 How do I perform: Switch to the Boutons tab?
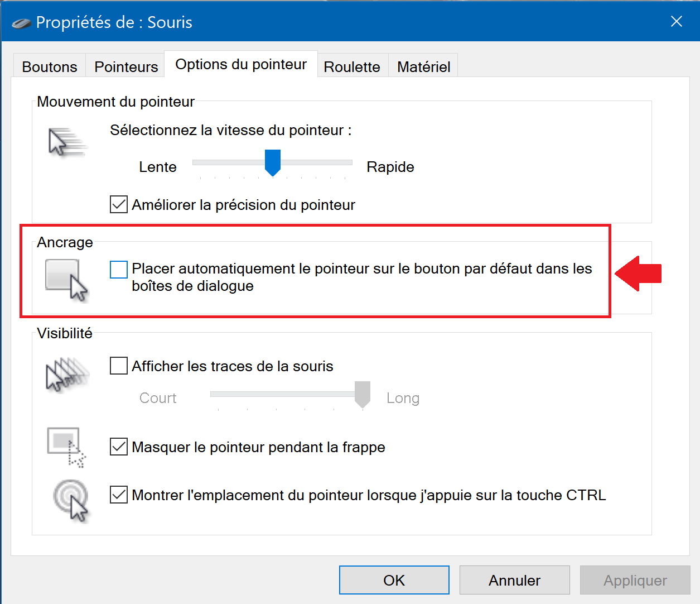50,66
